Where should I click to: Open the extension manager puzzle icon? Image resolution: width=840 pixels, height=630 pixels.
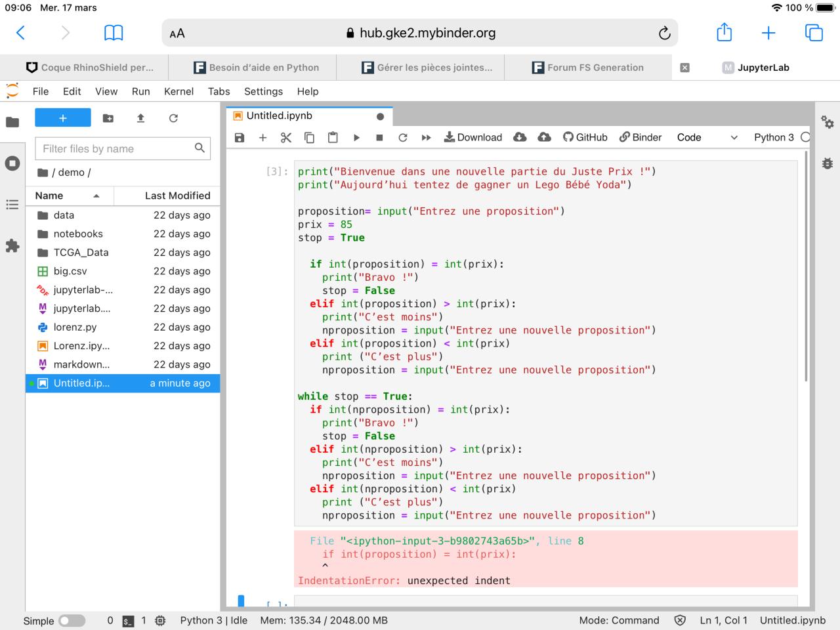click(x=12, y=246)
